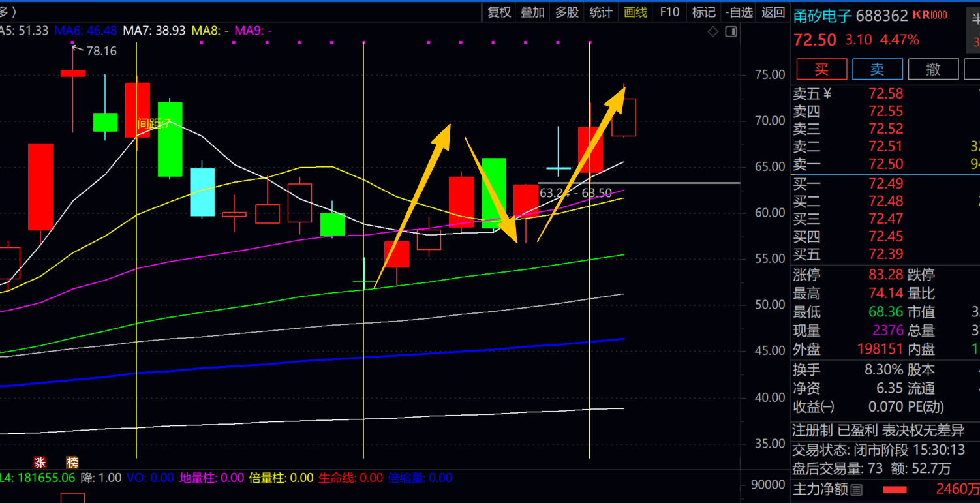Click the 买四 bid price 72.45
The height and width of the screenshot is (503, 980).
885,236
